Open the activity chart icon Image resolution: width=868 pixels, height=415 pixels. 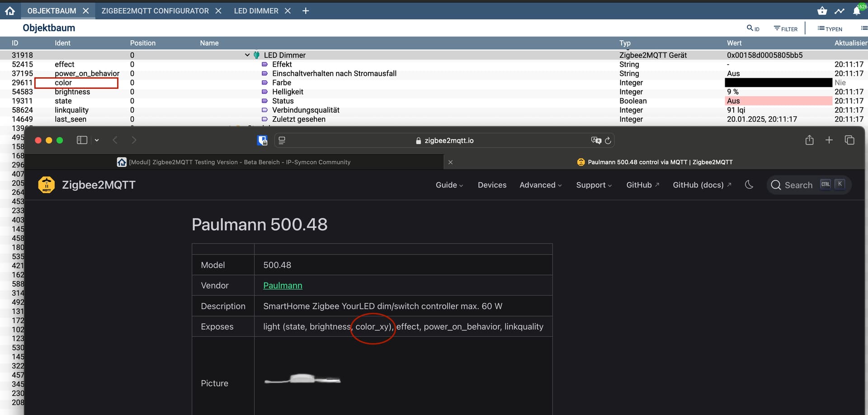coord(840,11)
